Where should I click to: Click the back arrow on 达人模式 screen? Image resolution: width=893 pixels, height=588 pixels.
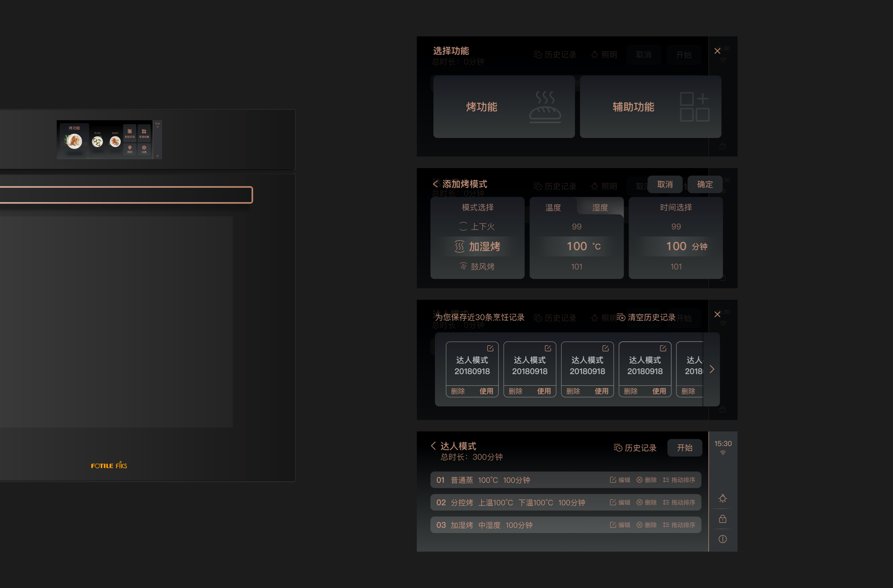click(433, 446)
